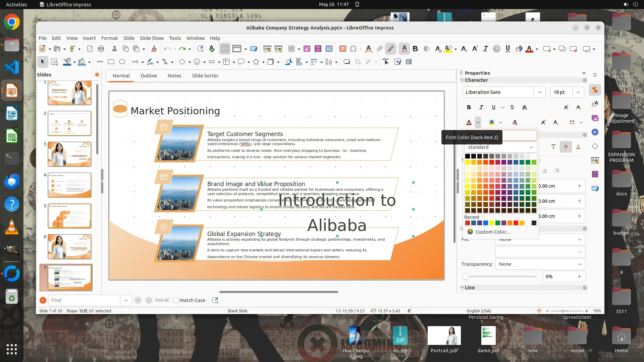Toggle Bold in the Character panel

pos(469,107)
